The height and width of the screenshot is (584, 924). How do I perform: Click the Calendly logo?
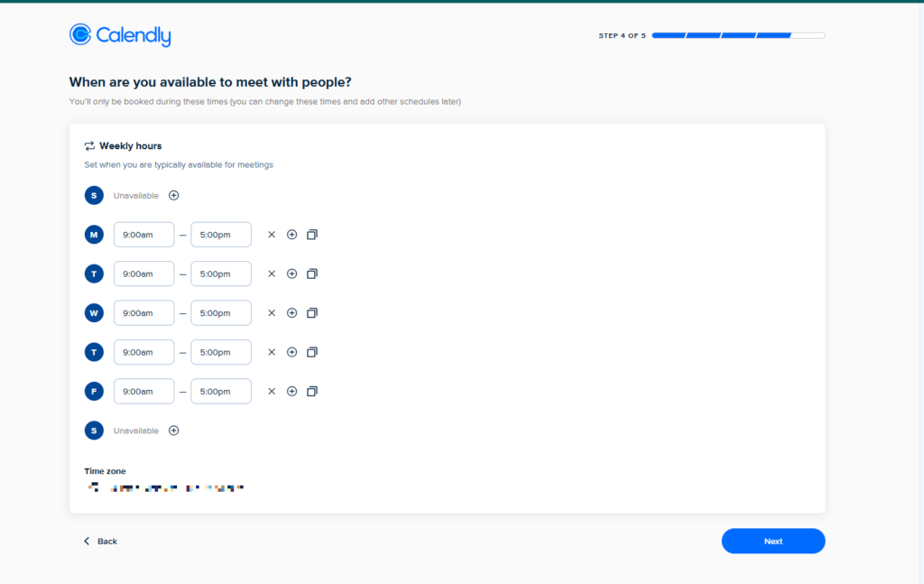tap(120, 35)
